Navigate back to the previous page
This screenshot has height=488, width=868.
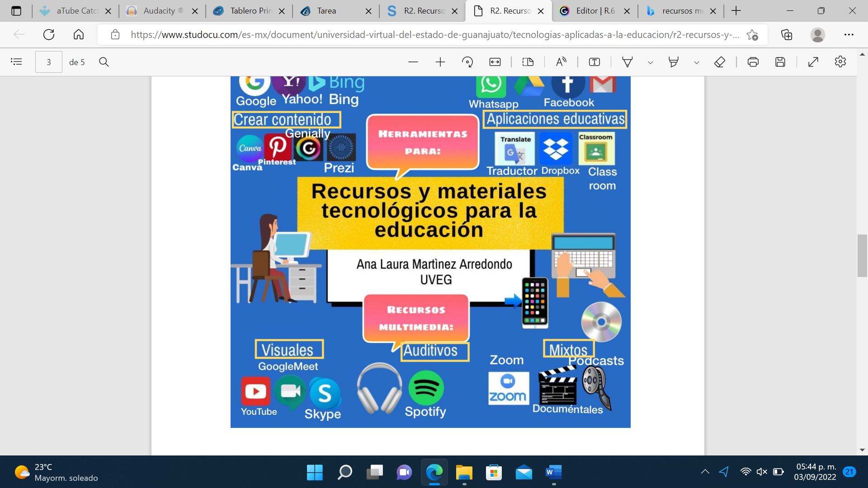[x=18, y=35]
